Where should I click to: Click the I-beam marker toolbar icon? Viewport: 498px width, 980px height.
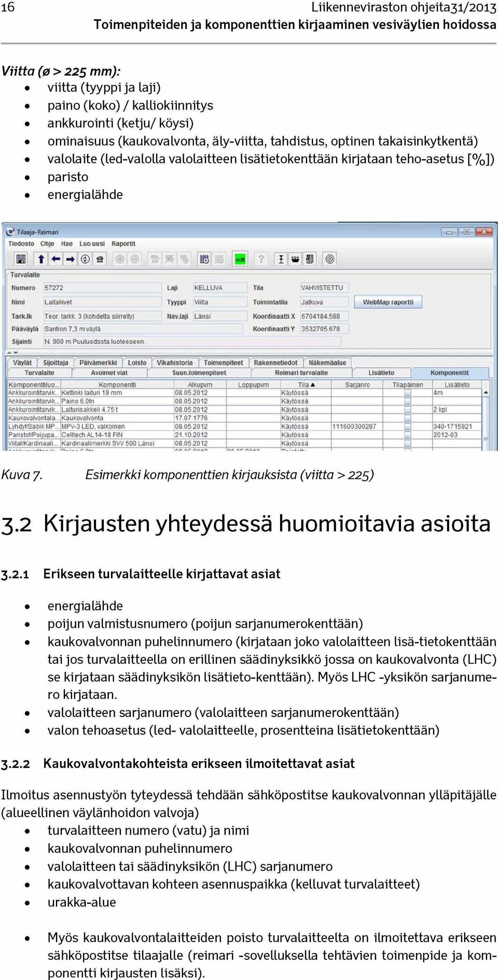281,259
